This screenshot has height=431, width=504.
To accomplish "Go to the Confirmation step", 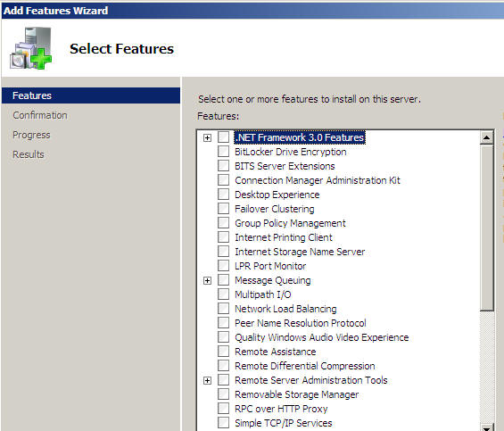I will click(x=40, y=115).
